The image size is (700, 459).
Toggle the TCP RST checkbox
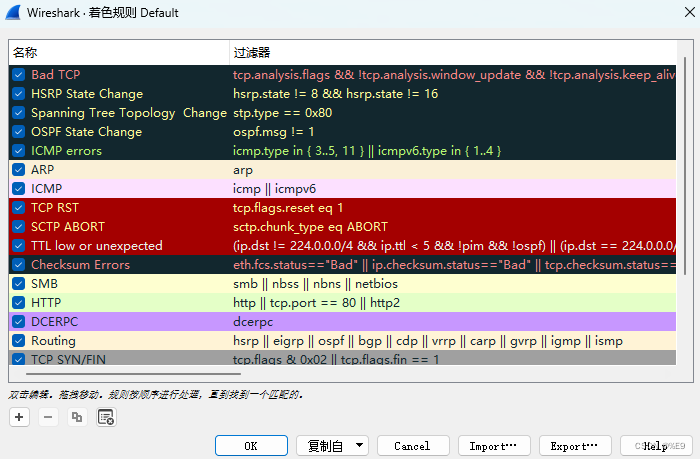(x=18, y=208)
